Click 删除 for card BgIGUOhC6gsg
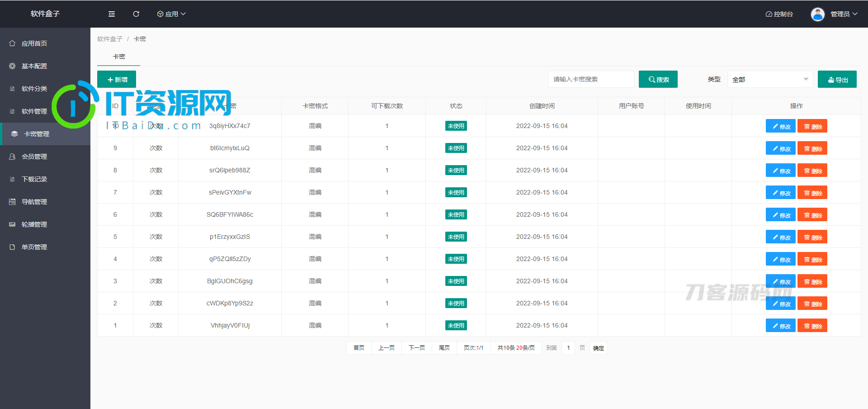Viewport: 868px width, 409px height. click(812, 281)
